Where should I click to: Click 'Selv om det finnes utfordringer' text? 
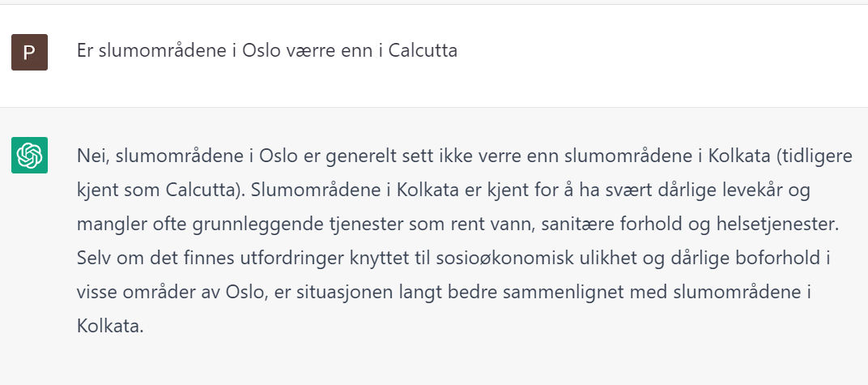coord(179,259)
